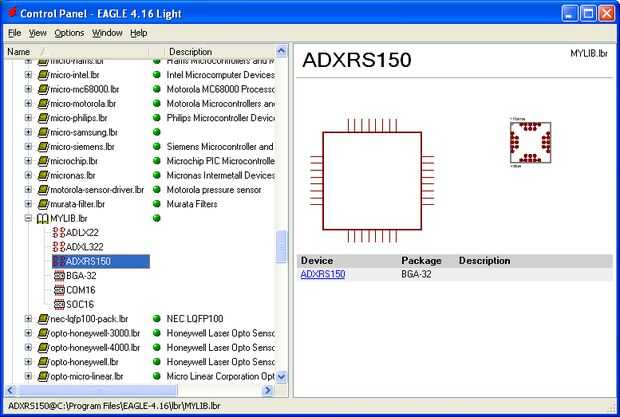Click the package icon next to BGA-32
The height and width of the screenshot is (417, 620).
coord(59,276)
